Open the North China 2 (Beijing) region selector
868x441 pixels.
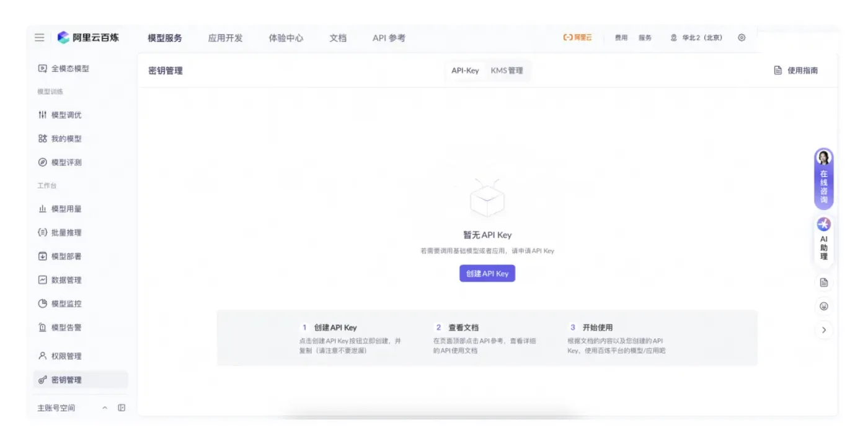click(697, 38)
